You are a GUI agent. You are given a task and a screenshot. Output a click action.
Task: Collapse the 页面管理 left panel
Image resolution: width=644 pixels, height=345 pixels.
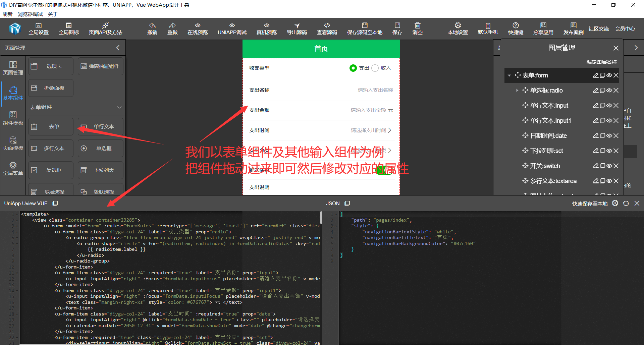click(118, 48)
